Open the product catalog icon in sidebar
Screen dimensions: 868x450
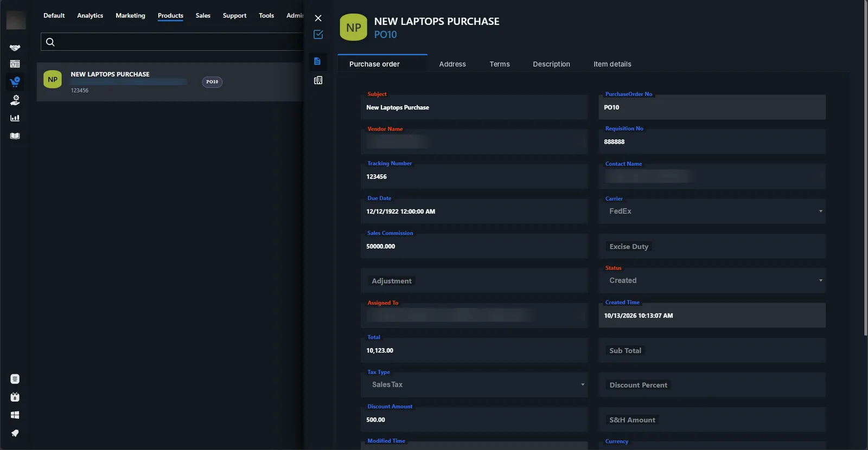[15, 64]
